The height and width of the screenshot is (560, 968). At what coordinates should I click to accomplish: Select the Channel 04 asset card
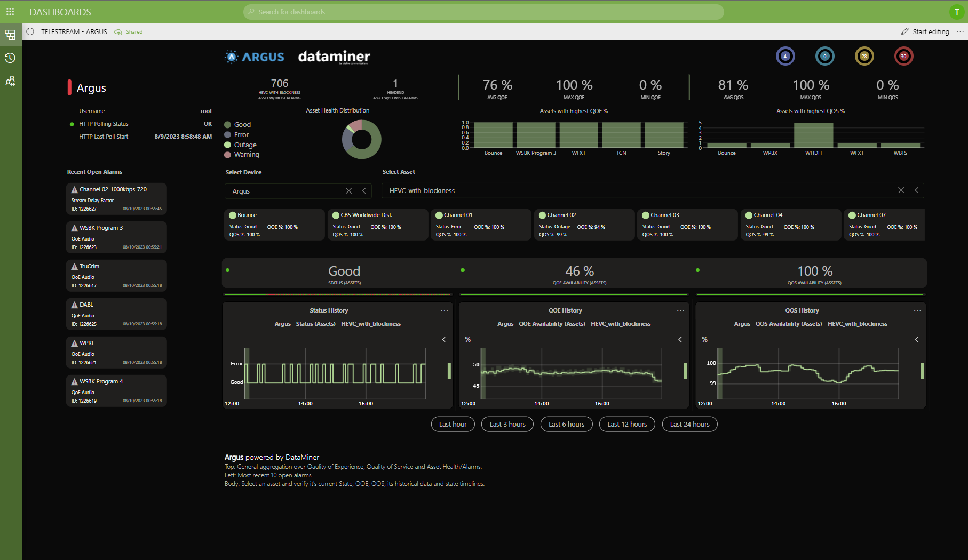(791, 225)
